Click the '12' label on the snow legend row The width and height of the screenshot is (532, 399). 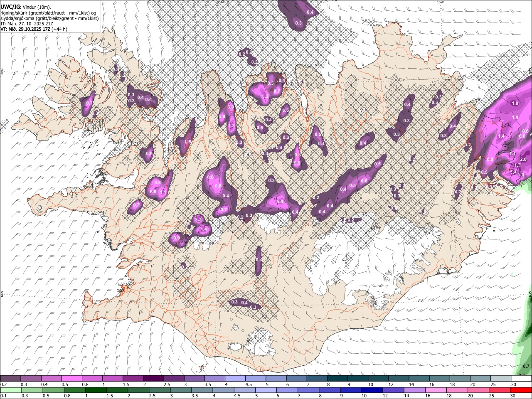[x=391, y=384]
